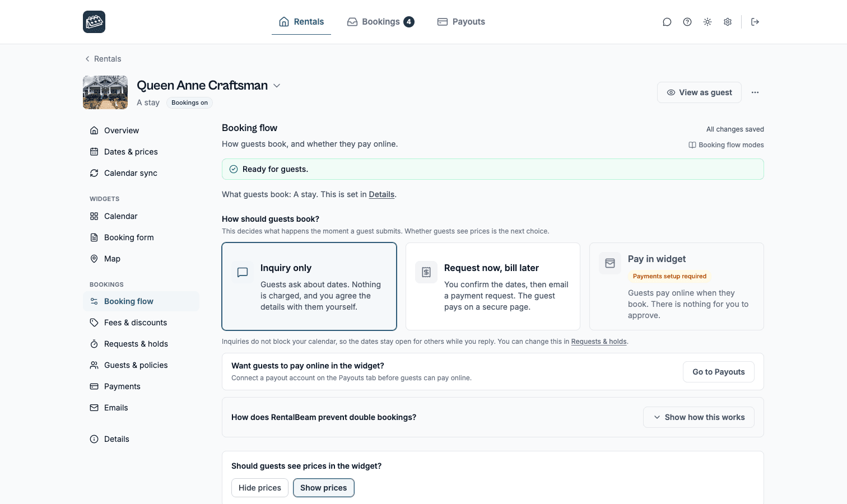Expand Show how this works
The height and width of the screenshot is (504, 847).
(699, 417)
